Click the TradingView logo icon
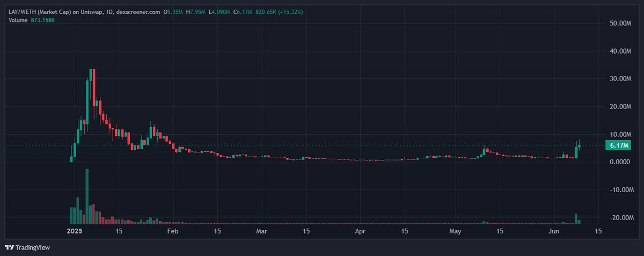Screen dimensions: 644x256 pos(9,247)
